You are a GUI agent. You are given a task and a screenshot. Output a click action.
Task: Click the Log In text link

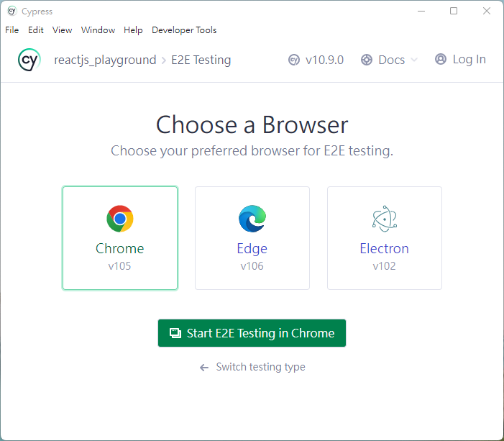click(x=469, y=60)
